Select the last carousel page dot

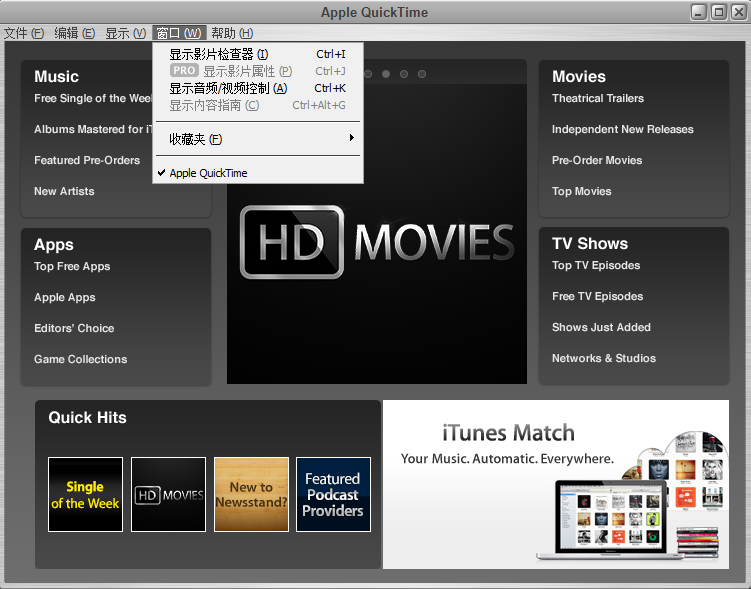click(x=422, y=74)
